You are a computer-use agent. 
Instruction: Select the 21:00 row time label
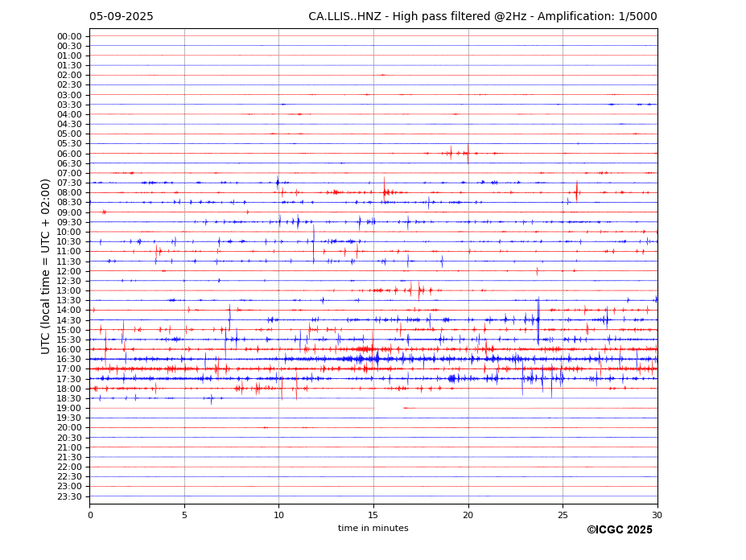(x=69, y=447)
